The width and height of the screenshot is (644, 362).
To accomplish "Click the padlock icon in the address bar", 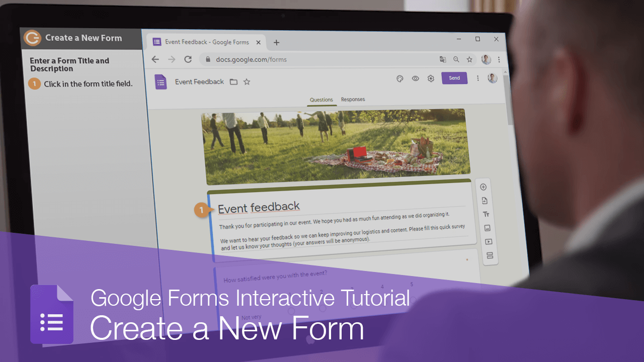I will (208, 59).
